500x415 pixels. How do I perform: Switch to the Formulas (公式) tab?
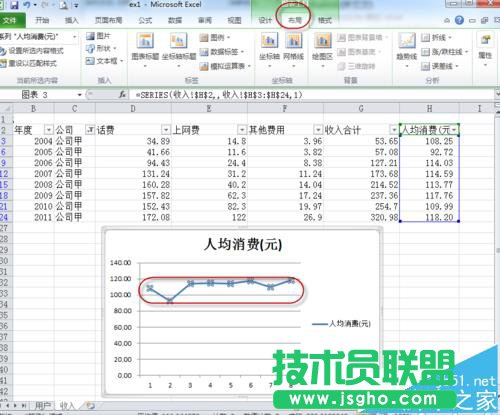(145, 20)
